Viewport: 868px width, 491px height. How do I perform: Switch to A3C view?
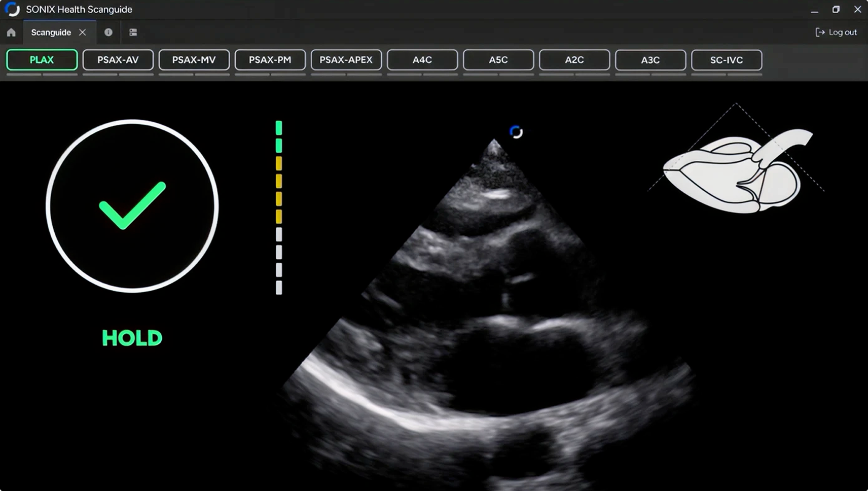point(650,60)
